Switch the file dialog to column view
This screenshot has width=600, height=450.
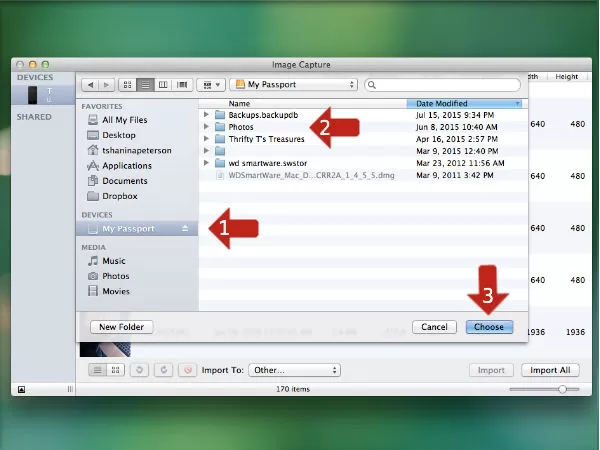pos(163,85)
